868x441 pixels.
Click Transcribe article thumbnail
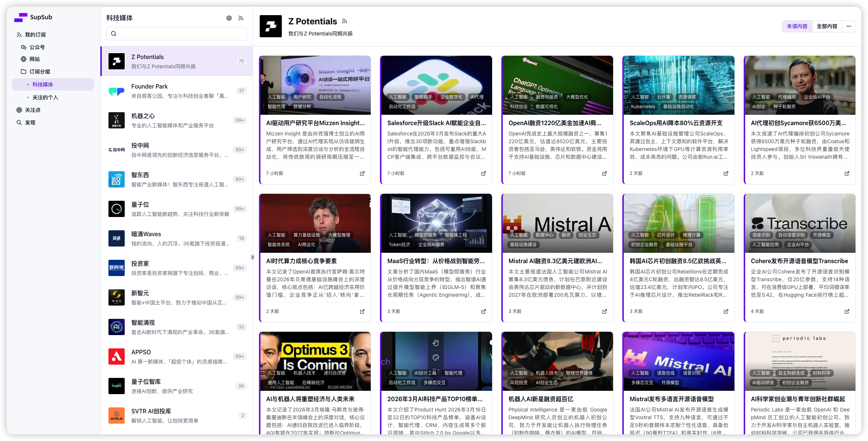click(x=800, y=223)
